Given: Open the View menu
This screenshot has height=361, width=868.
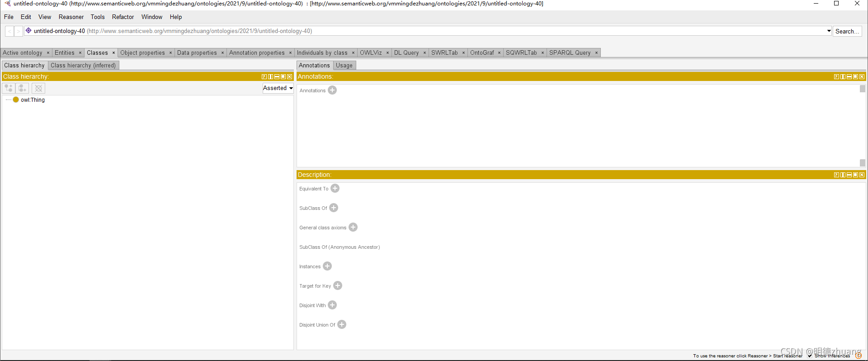Looking at the screenshot, I should (45, 17).
